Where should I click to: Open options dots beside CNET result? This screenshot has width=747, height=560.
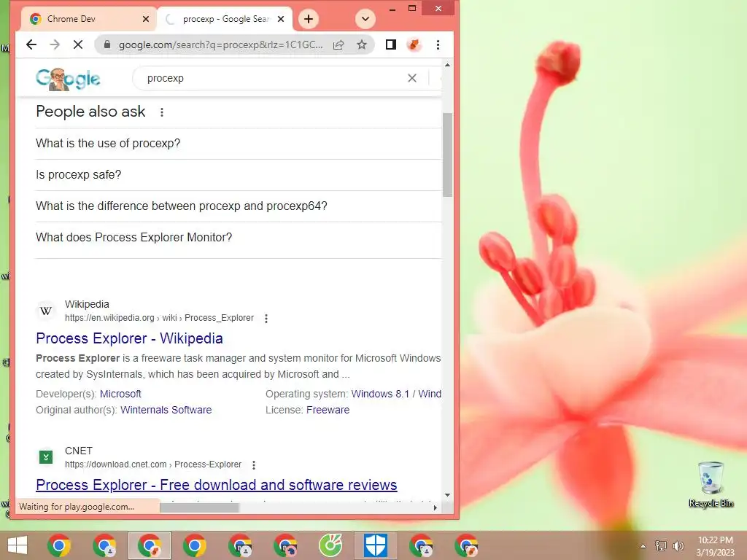[x=254, y=464]
